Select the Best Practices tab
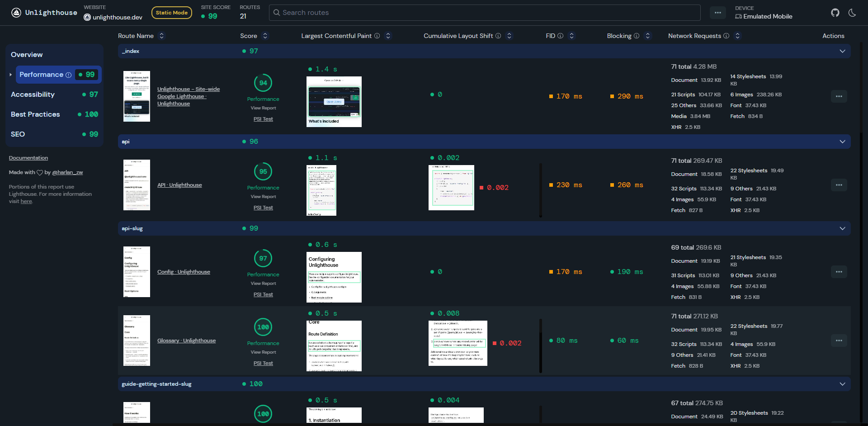The width and height of the screenshot is (868, 426). coord(54,114)
